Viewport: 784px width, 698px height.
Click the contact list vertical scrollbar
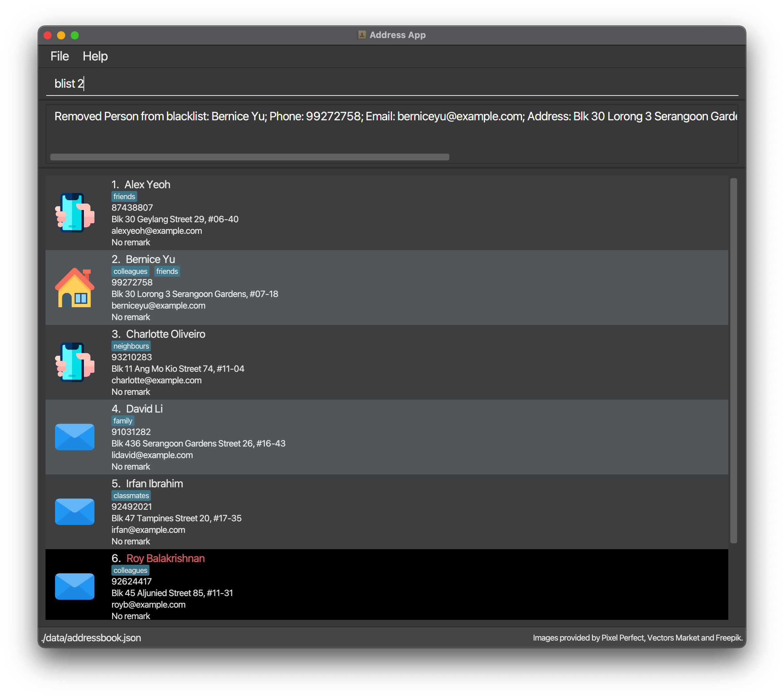(x=733, y=360)
